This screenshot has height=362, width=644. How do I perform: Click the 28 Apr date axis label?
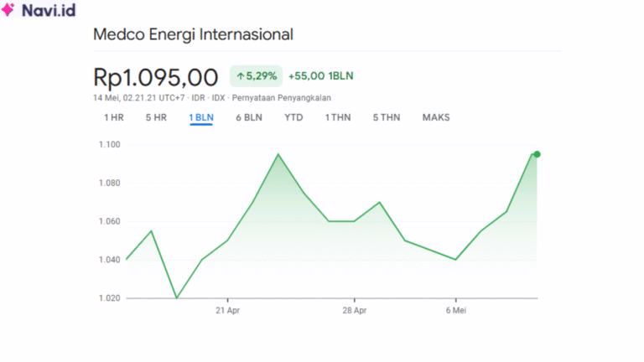pos(355,310)
